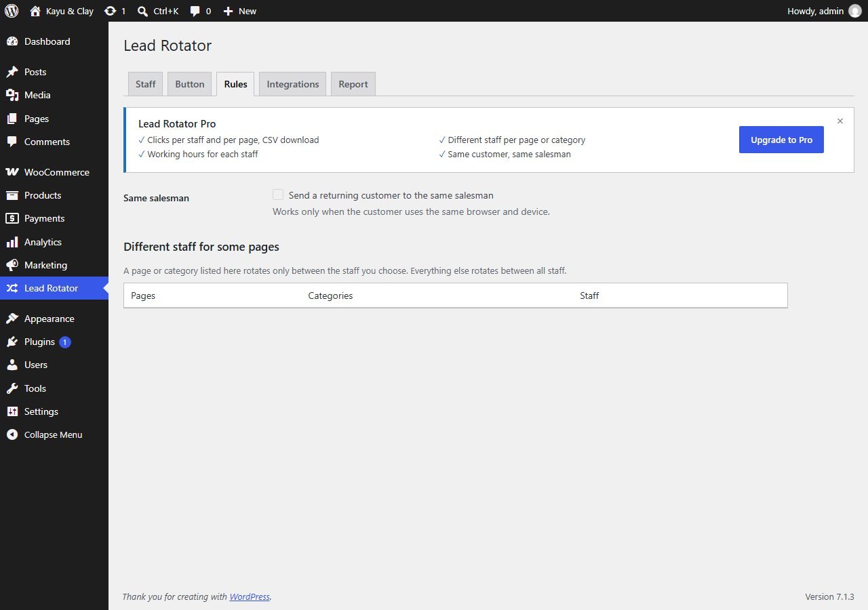Click the Same customer, same salesman feature text
Screen dimensions: 868x610
point(509,155)
